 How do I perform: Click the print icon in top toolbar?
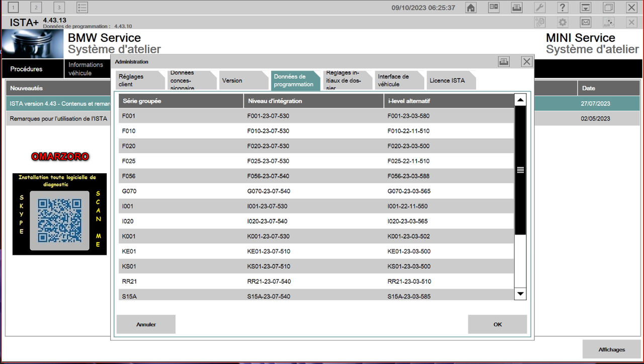point(517,8)
